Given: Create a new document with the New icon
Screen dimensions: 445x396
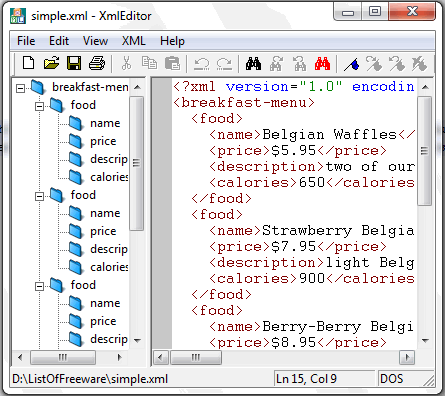Looking at the screenshot, I should click(28, 63).
